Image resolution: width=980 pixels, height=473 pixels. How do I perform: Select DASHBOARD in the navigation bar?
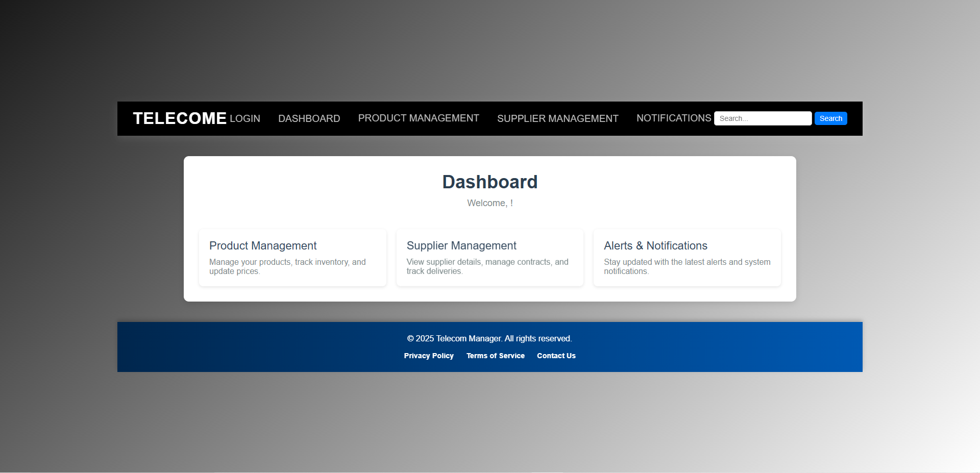pyautogui.click(x=309, y=118)
